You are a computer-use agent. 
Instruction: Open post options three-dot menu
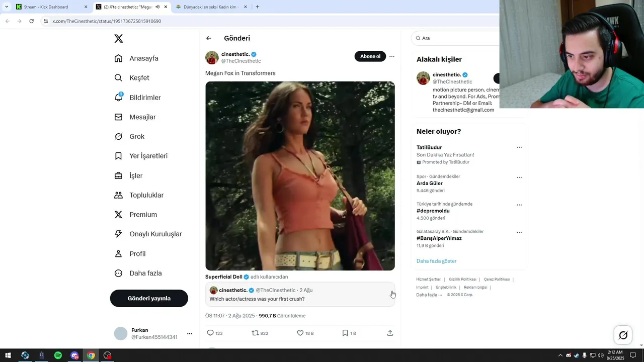pos(392,56)
